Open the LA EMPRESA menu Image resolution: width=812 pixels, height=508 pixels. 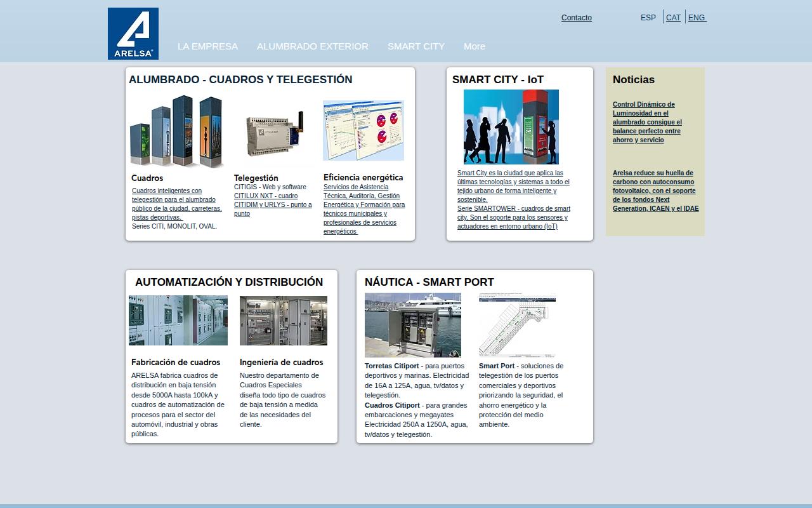coord(207,46)
